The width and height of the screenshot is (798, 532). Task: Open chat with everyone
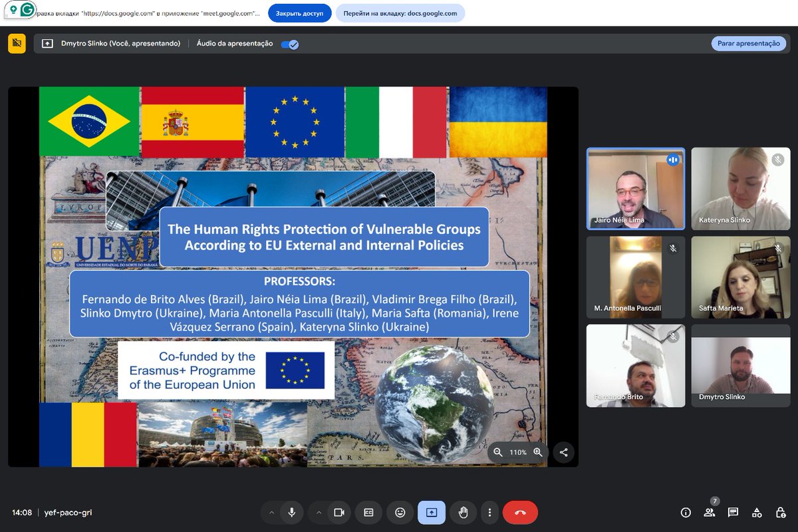(733, 512)
